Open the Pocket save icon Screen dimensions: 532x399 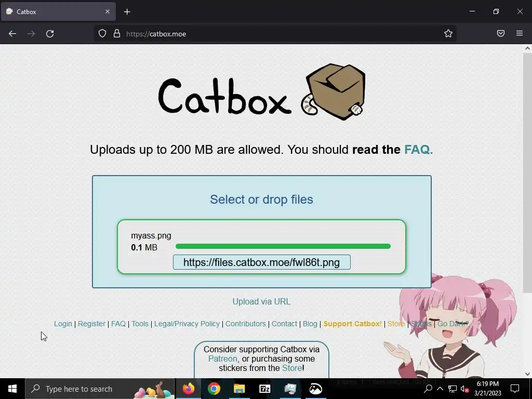click(501, 33)
